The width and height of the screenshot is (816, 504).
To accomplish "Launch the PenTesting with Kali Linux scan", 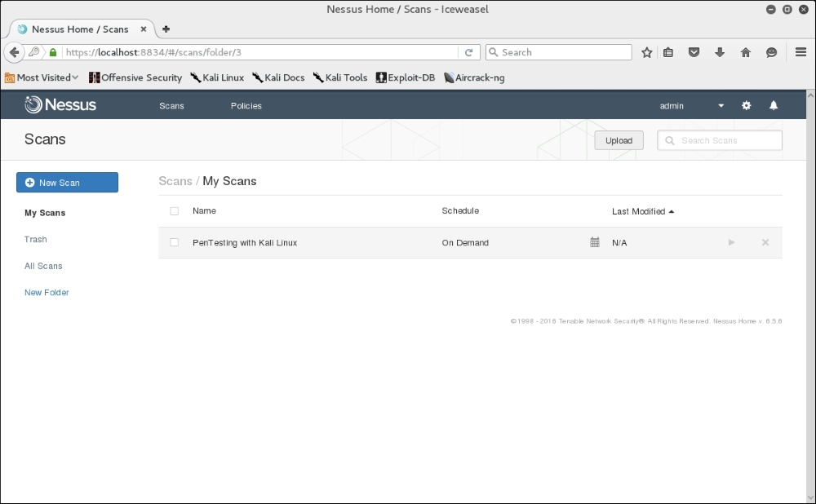I will pos(731,242).
